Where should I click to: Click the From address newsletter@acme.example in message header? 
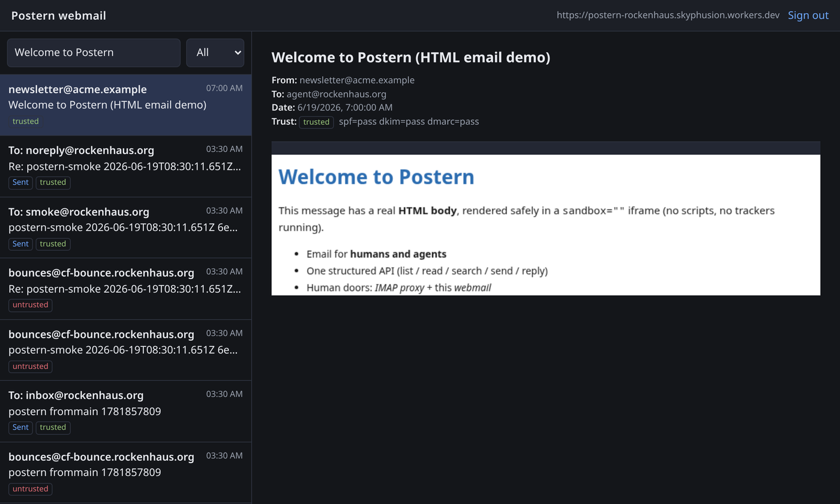point(357,80)
